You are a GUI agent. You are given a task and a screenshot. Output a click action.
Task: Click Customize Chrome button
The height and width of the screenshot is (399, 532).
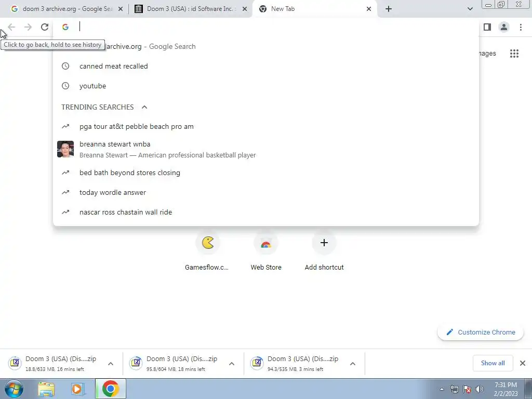(481, 332)
